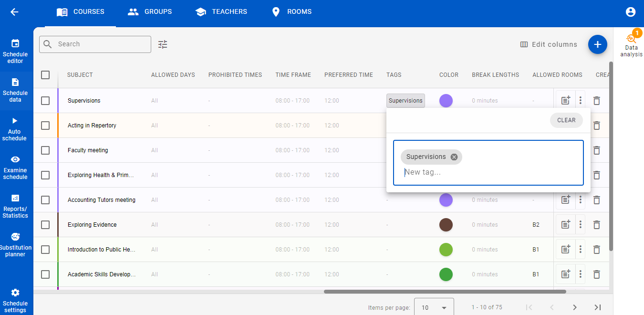Screen dimensions: 644x315
Task: Click the horizontal table scrollbar
Action: pyautogui.click(x=445, y=291)
